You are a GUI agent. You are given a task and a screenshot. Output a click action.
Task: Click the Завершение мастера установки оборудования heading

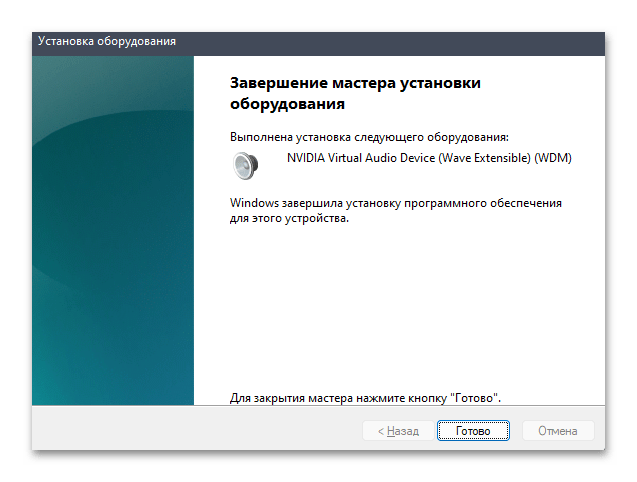point(355,93)
